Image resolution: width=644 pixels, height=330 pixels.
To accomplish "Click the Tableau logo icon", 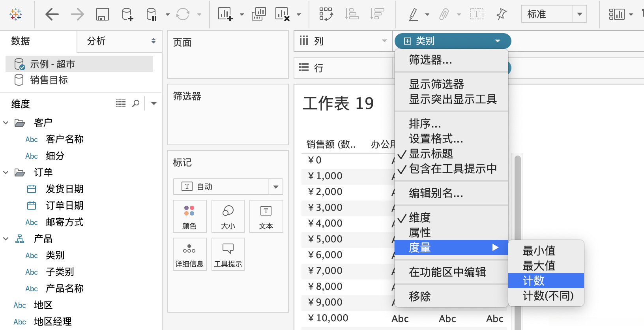I will [x=16, y=14].
